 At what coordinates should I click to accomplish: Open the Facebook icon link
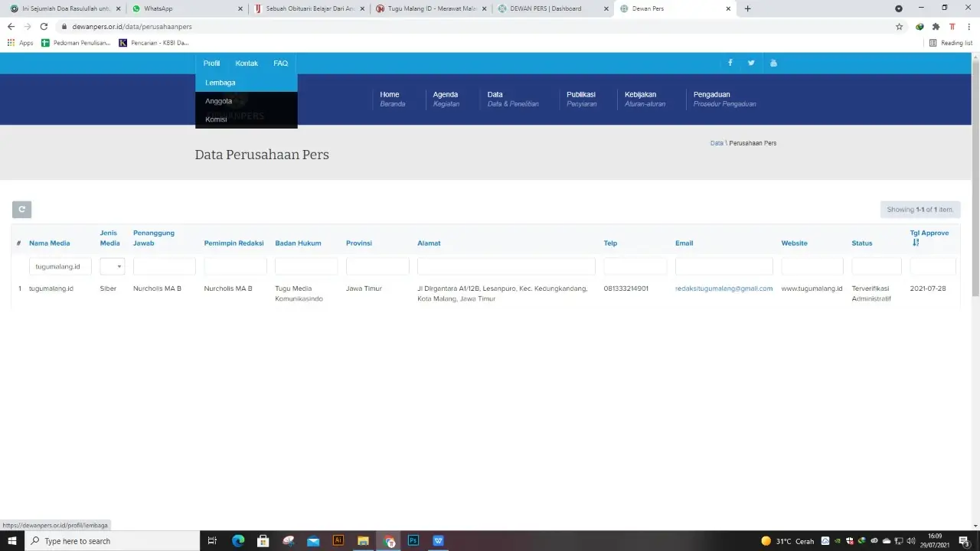pyautogui.click(x=730, y=63)
